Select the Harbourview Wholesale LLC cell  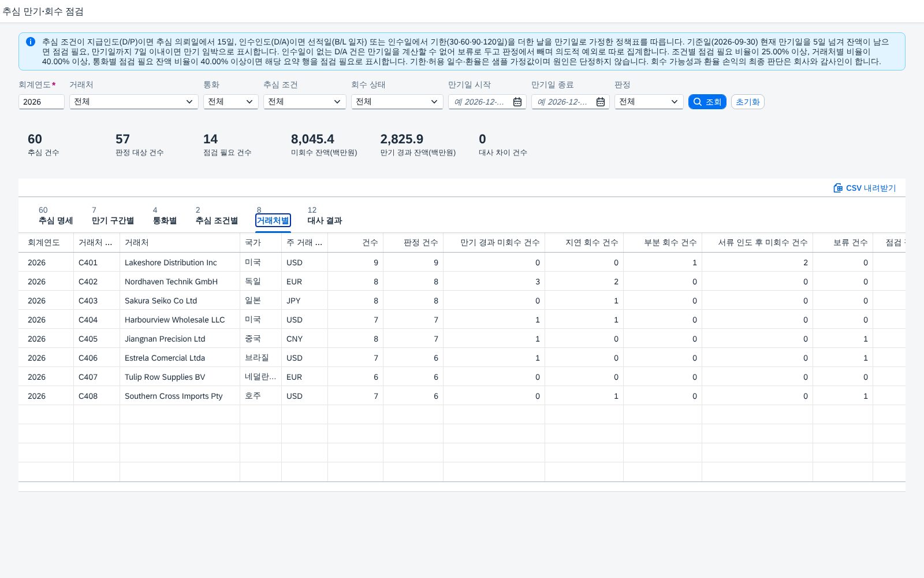(x=180, y=320)
